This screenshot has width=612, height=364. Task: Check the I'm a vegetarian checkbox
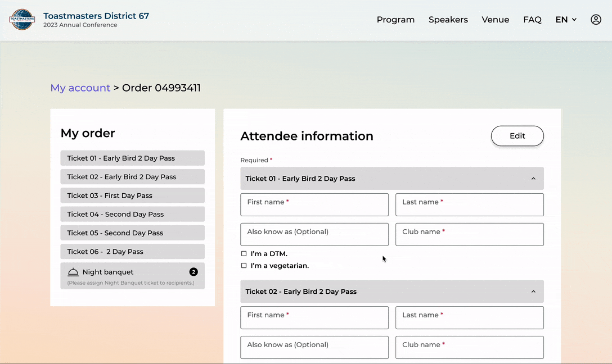[244, 266]
